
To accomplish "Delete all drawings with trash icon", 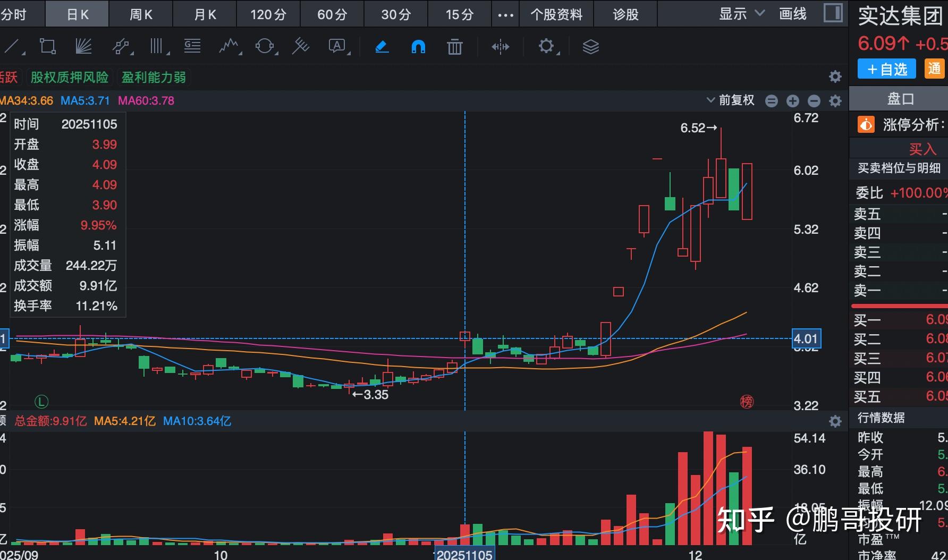I will click(x=454, y=47).
